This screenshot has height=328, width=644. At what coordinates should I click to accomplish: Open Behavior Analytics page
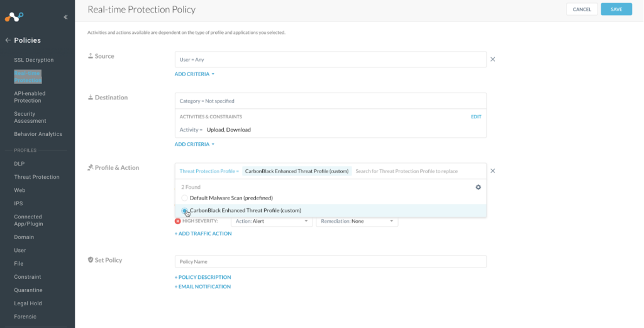click(38, 134)
